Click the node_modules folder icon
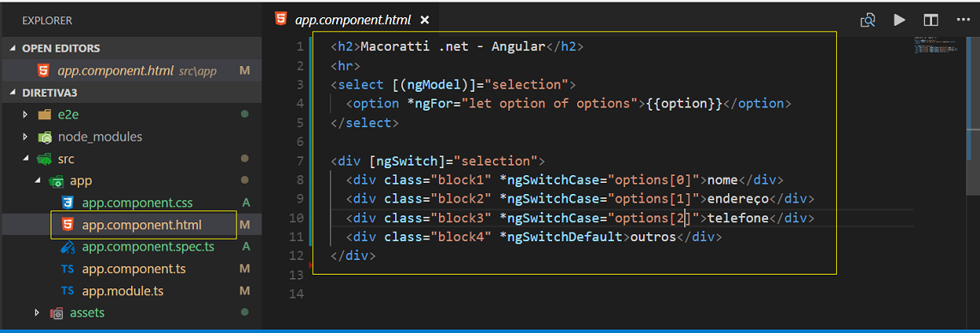This screenshot has width=980, height=333. coord(45,136)
